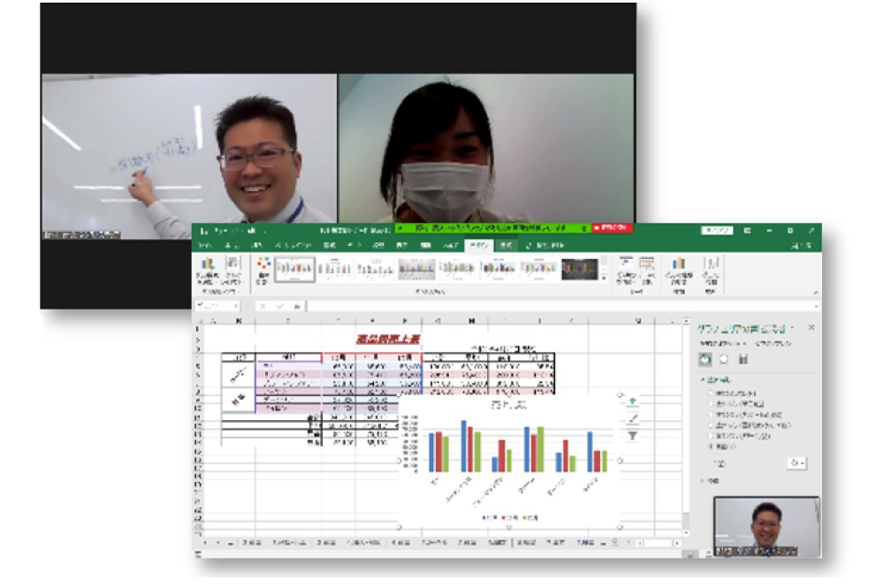Select the dark chart style thumbnail
Image resolution: width=884 pixels, height=588 pixels.
pos(580,268)
